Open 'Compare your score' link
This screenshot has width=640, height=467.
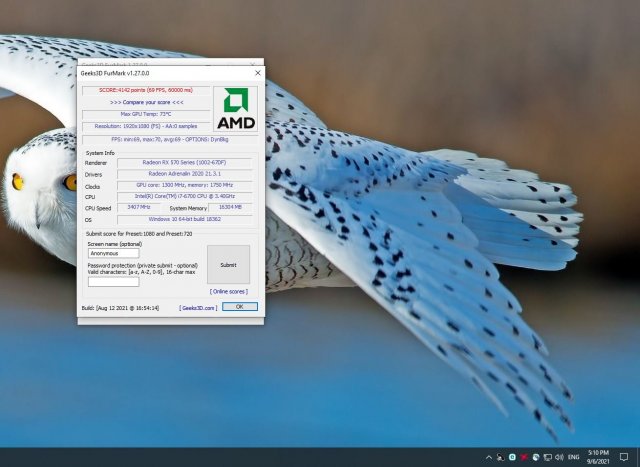(146, 102)
